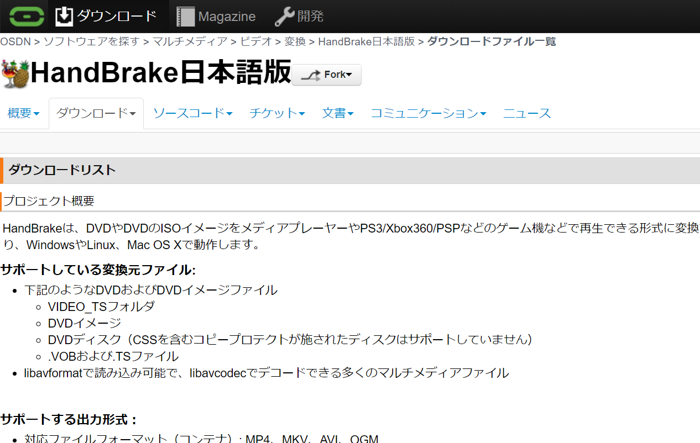Follow the HandBrake日本語版 breadcrumb link

point(367,42)
